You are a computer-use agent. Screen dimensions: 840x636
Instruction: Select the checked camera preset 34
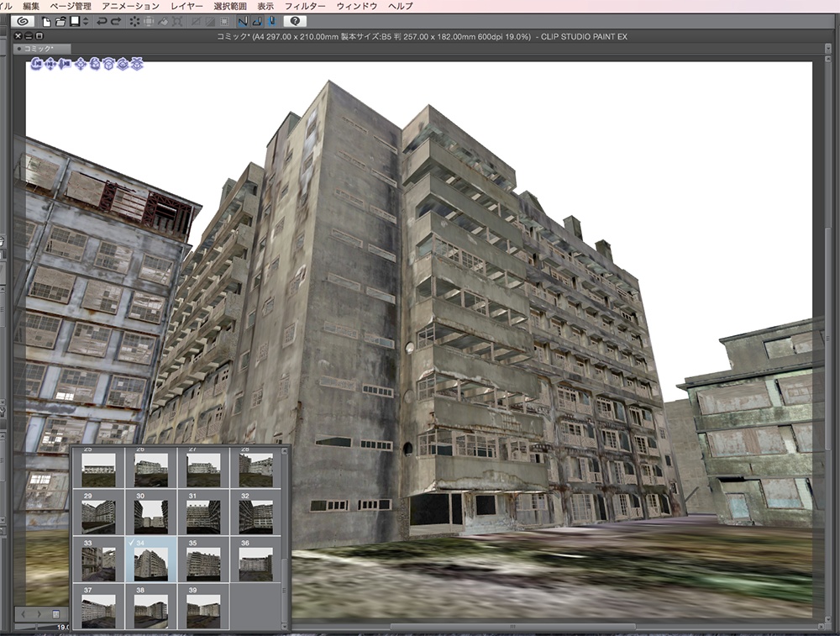(x=151, y=560)
